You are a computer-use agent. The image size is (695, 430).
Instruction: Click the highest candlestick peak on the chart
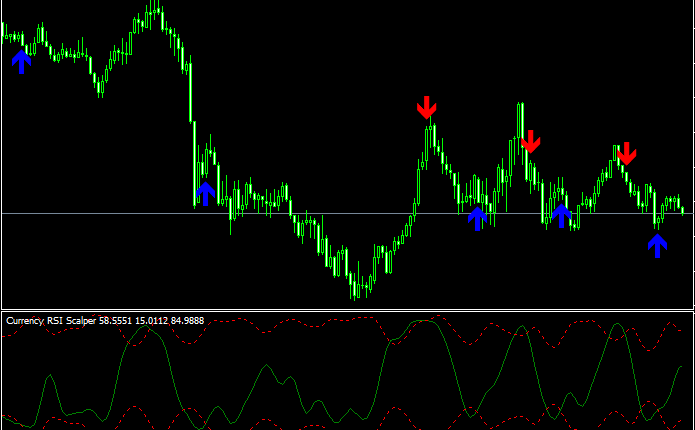[154, 8]
